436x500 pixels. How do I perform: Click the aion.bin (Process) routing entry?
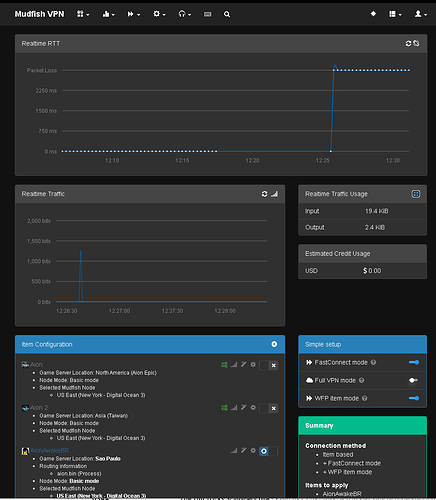[x=79, y=474]
